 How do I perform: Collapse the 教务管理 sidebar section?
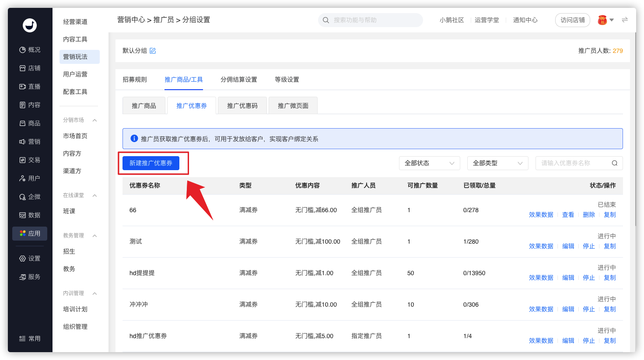pos(94,236)
